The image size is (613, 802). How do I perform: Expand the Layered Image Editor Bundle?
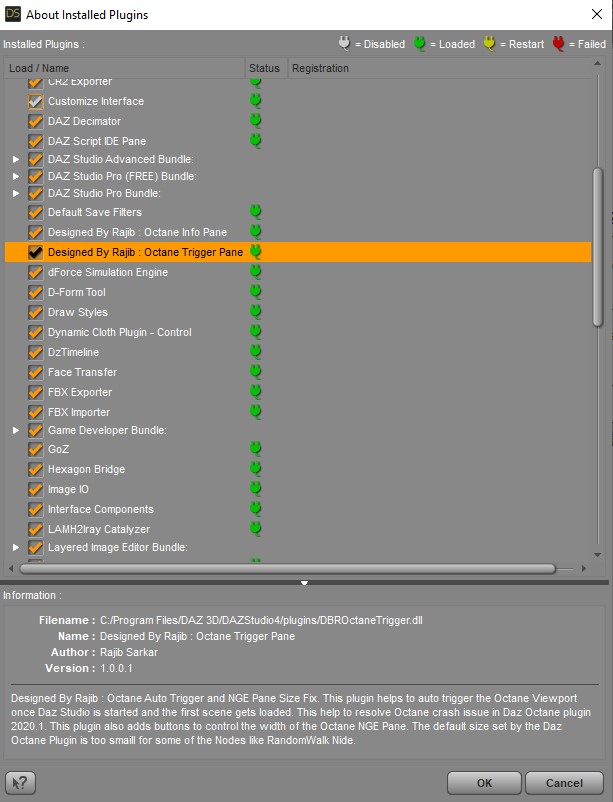(x=16, y=547)
